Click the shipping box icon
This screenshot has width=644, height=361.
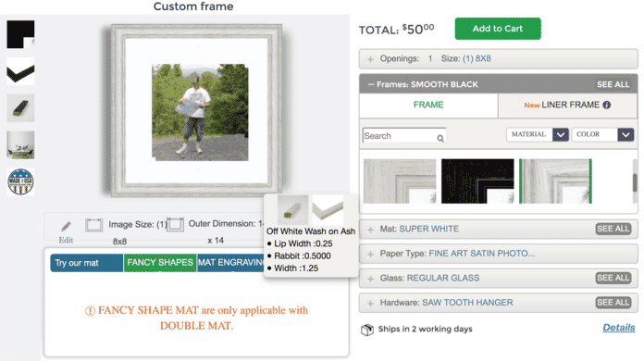coord(367,330)
